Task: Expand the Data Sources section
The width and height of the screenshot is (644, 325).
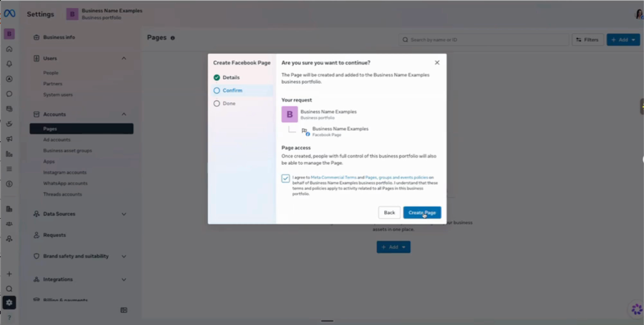Action: click(x=124, y=214)
